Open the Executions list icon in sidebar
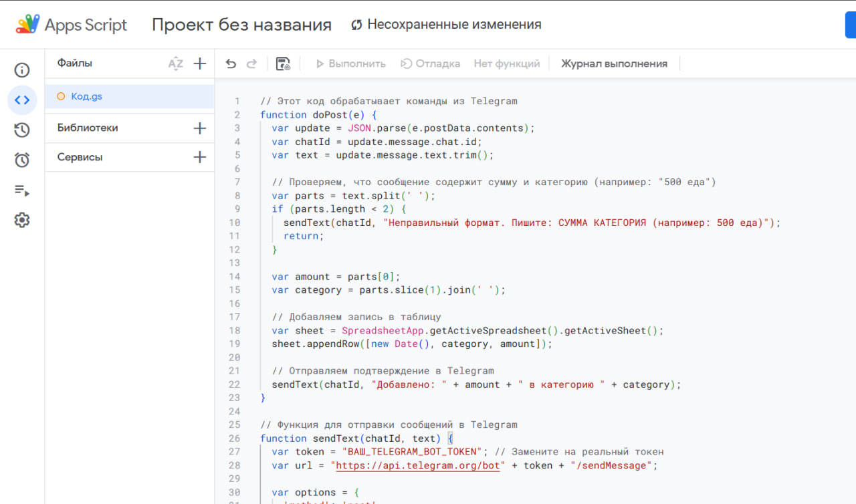The image size is (856, 504). 22,191
